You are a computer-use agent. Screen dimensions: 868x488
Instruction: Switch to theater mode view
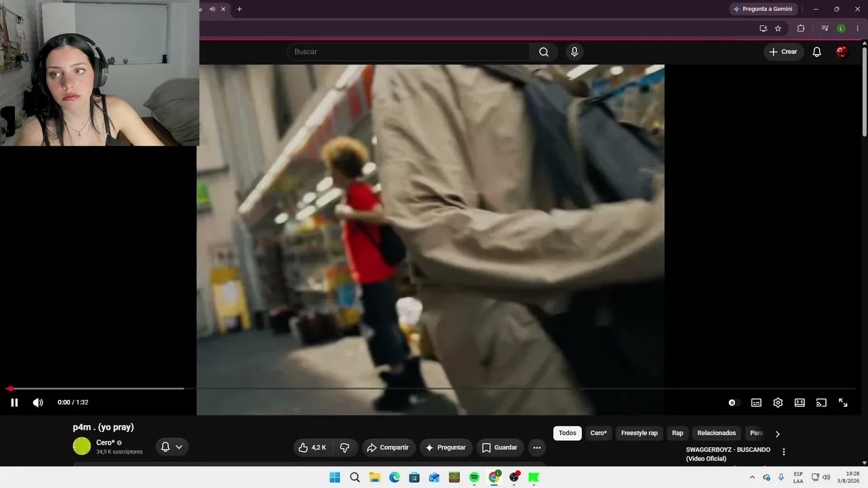click(800, 403)
